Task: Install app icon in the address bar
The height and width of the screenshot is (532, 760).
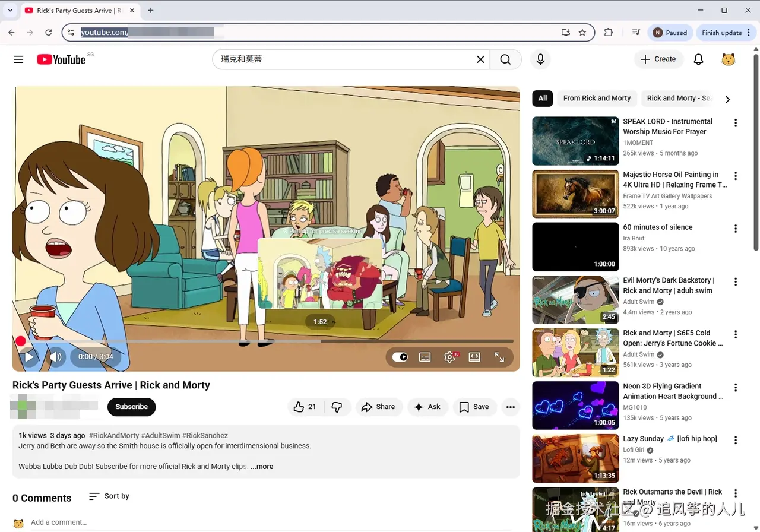Action: pyautogui.click(x=566, y=33)
